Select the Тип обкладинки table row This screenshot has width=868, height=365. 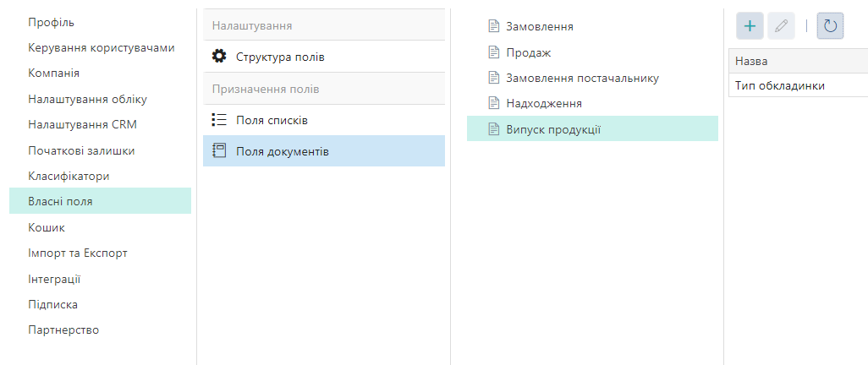(x=780, y=85)
